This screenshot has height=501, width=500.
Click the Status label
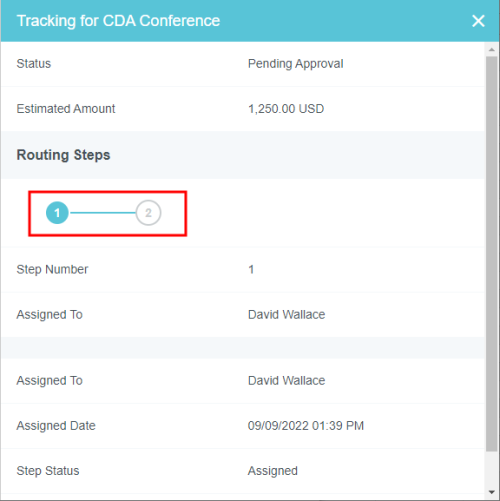point(34,64)
